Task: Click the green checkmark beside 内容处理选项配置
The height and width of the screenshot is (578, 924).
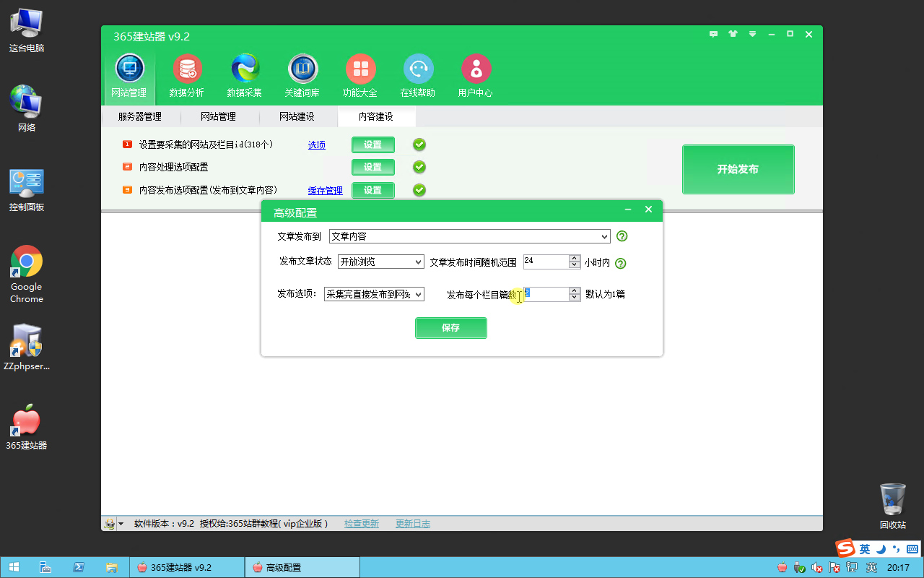Action: click(x=419, y=167)
